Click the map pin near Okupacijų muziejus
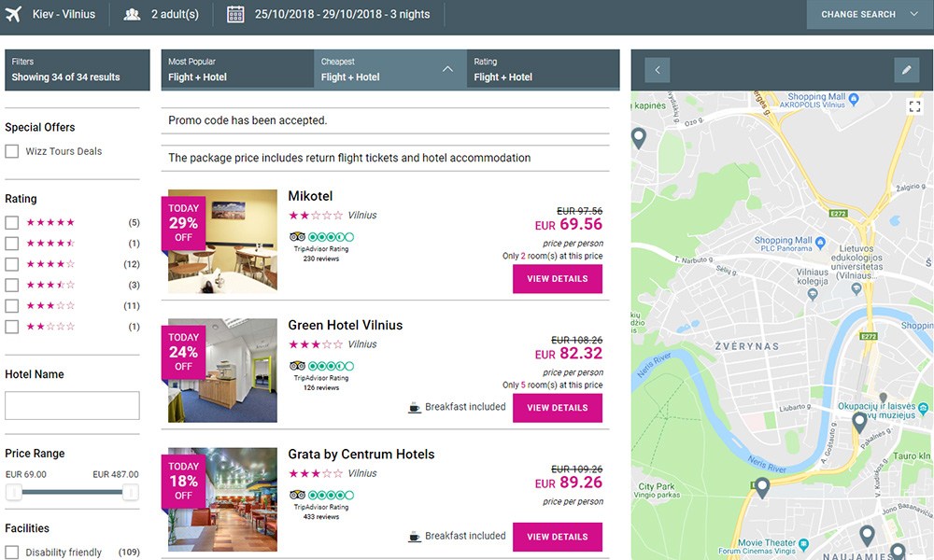Image resolution: width=934 pixels, height=560 pixels. click(x=859, y=422)
